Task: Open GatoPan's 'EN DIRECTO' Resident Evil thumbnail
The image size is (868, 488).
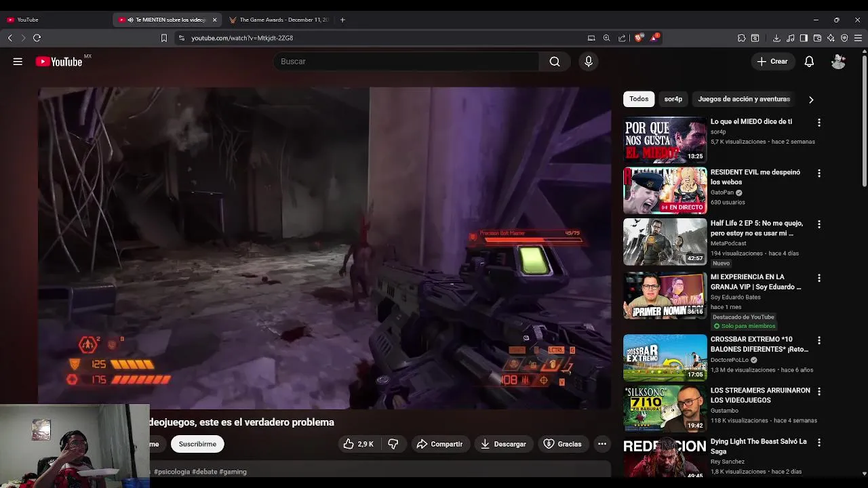Action: coord(665,190)
